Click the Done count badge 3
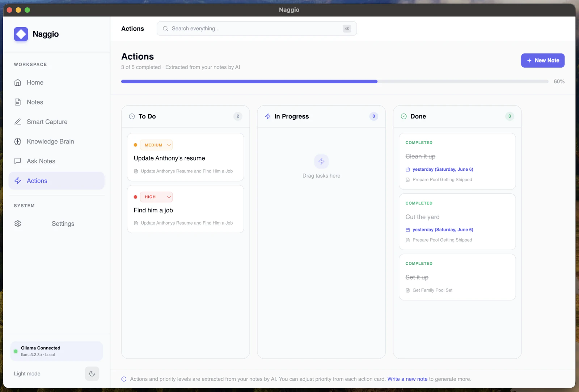Screen dimensions: 579x392 coord(510,116)
